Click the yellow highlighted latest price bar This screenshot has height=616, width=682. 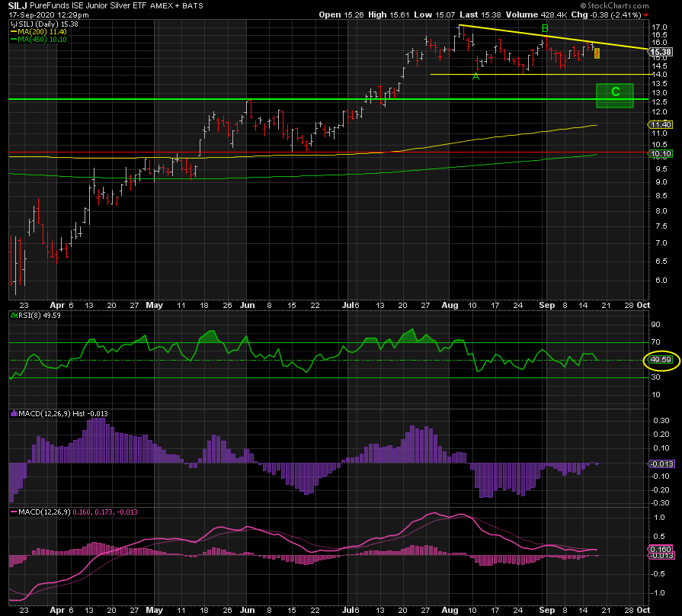tap(597, 53)
